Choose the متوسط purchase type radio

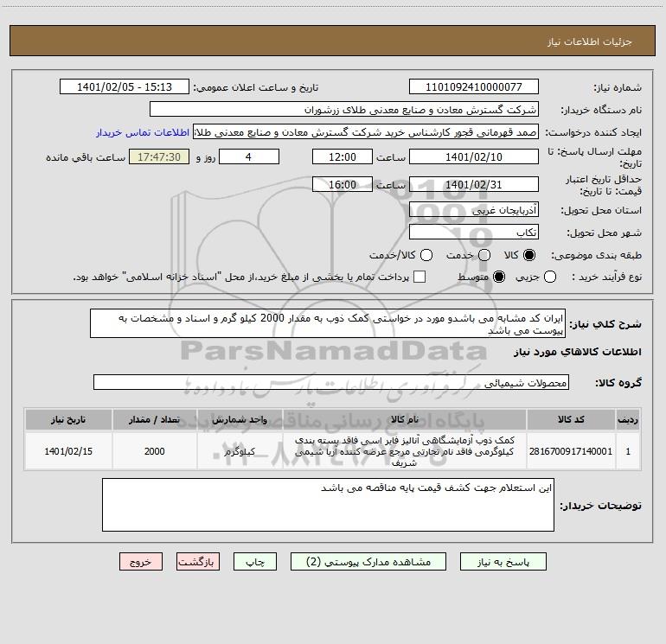(499, 277)
